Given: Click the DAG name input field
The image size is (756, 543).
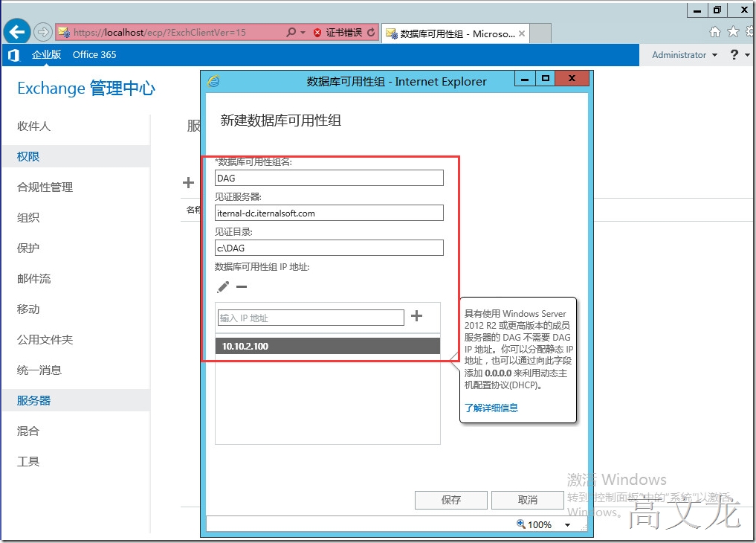Looking at the screenshot, I should coord(329,178).
